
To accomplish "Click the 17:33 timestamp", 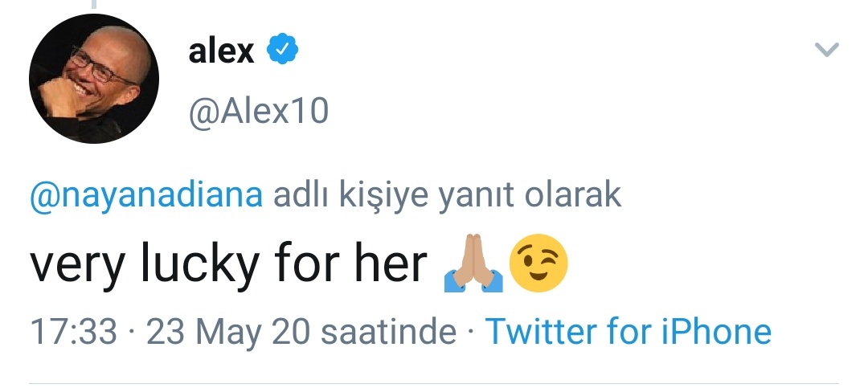I will click(x=74, y=332).
